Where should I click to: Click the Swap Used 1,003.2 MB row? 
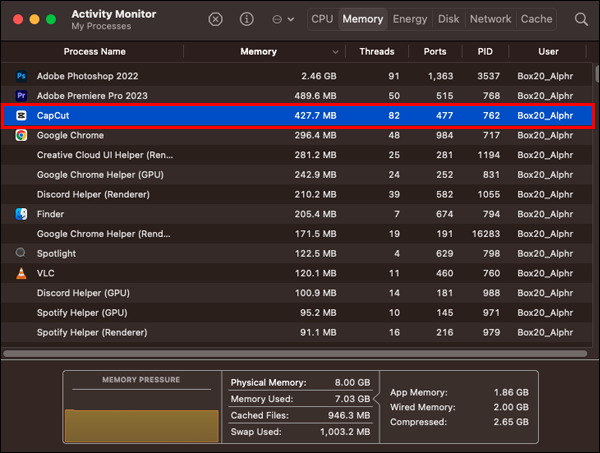pyautogui.click(x=300, y=432)
